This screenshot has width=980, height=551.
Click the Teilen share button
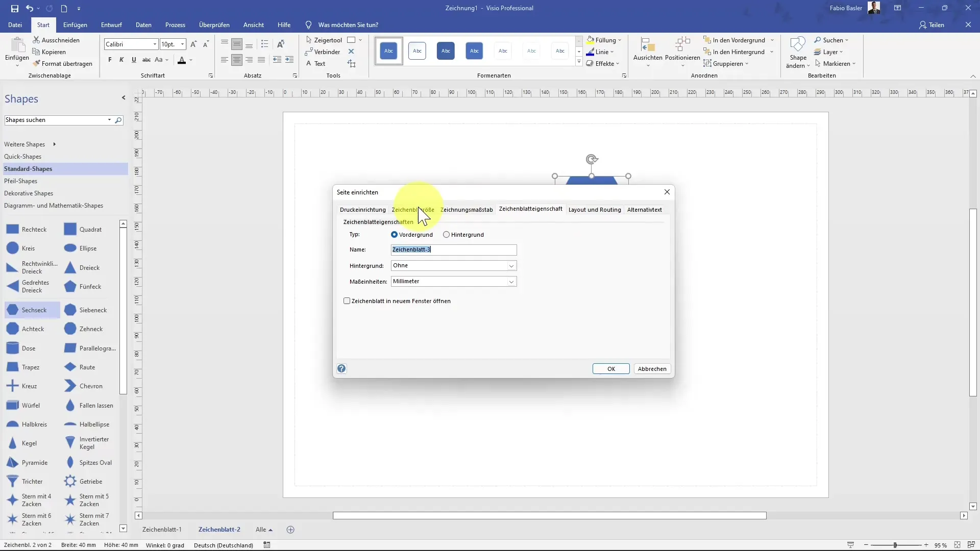932,24
